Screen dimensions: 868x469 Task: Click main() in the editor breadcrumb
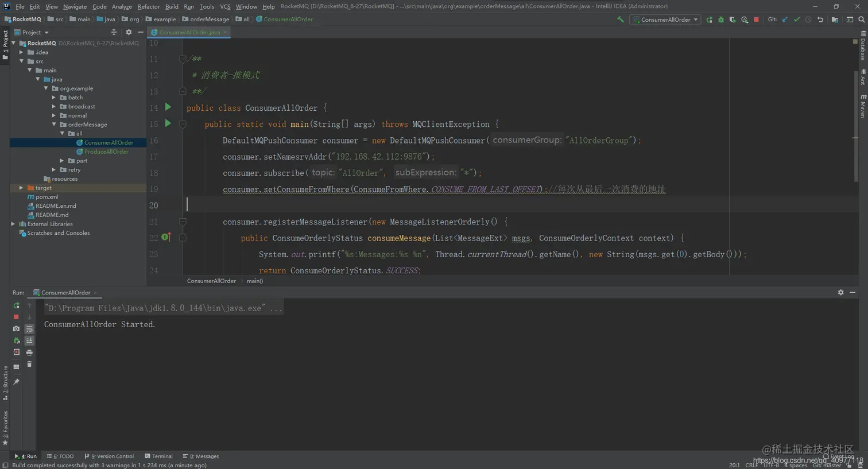(255, 281)
